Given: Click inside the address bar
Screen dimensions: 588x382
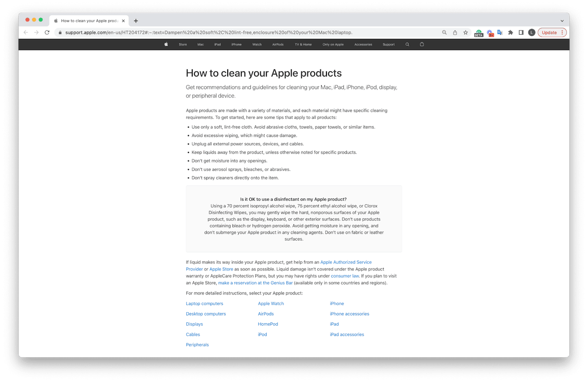Looking at the screenshot, I should (x=219, y=32).
